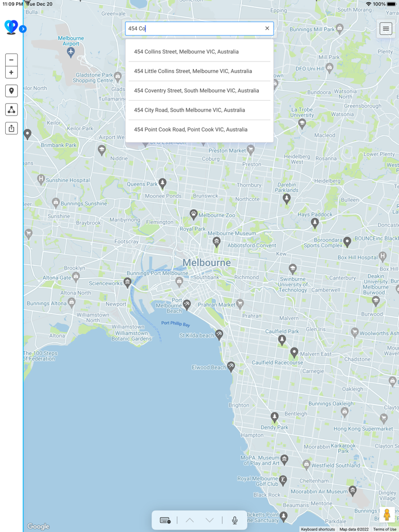Click Bunnings Oakleigh marker

point(345,412)
